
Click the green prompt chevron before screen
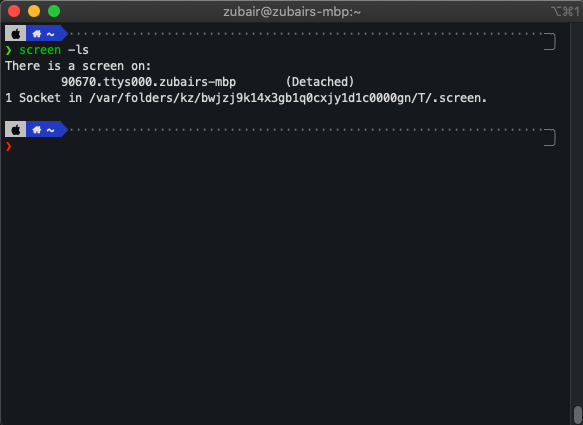pos(8,50)
